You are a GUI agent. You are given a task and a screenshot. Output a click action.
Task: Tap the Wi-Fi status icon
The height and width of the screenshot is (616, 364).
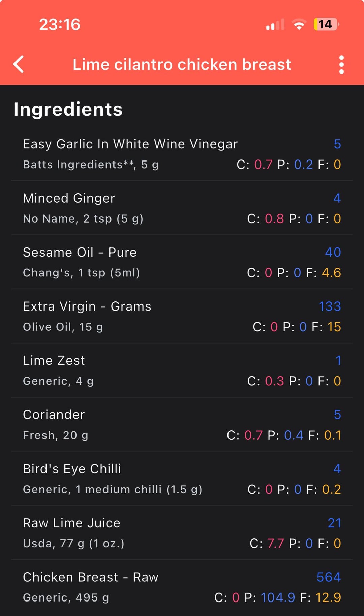[299, 24]
